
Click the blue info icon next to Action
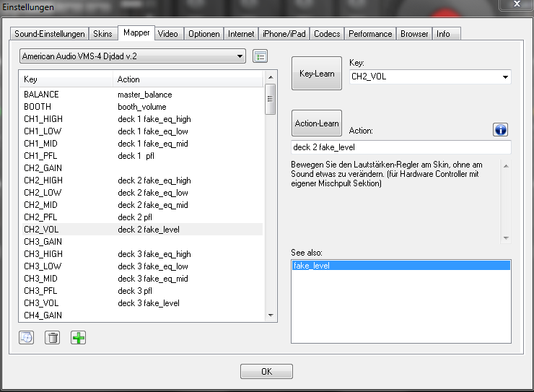500,130
